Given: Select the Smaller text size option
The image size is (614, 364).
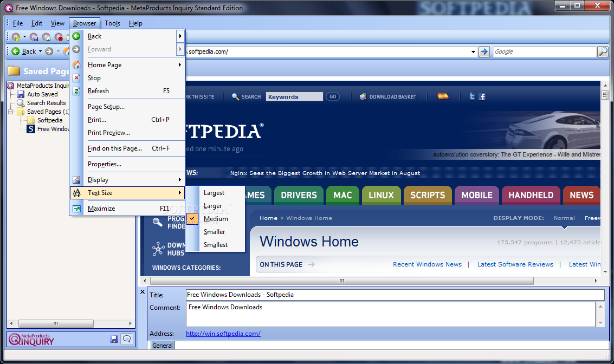Looking at the screenshot, I should tap(214, 232).
